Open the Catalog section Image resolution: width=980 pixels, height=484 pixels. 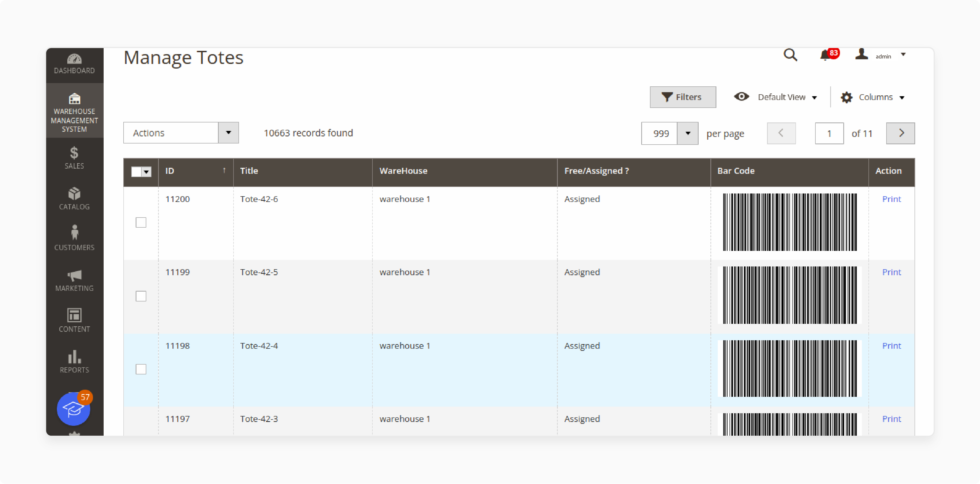pos(75,198)
